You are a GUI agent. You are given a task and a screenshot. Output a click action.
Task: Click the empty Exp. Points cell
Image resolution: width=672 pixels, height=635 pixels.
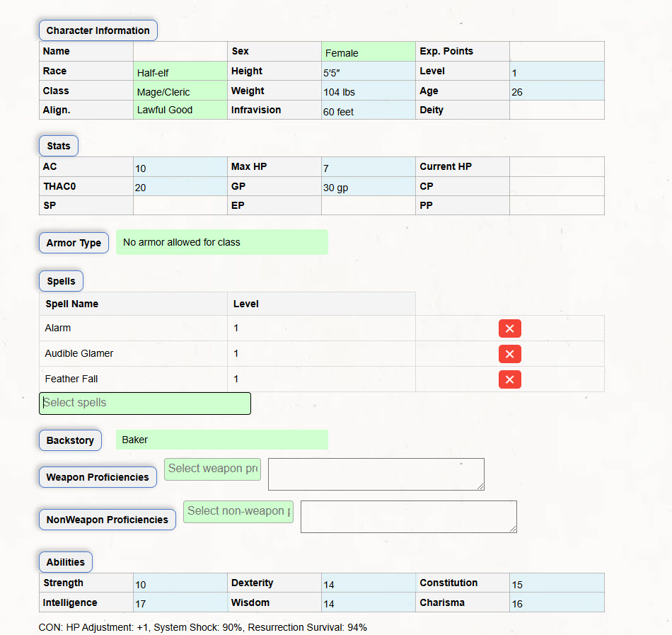[x=557, y=52]
